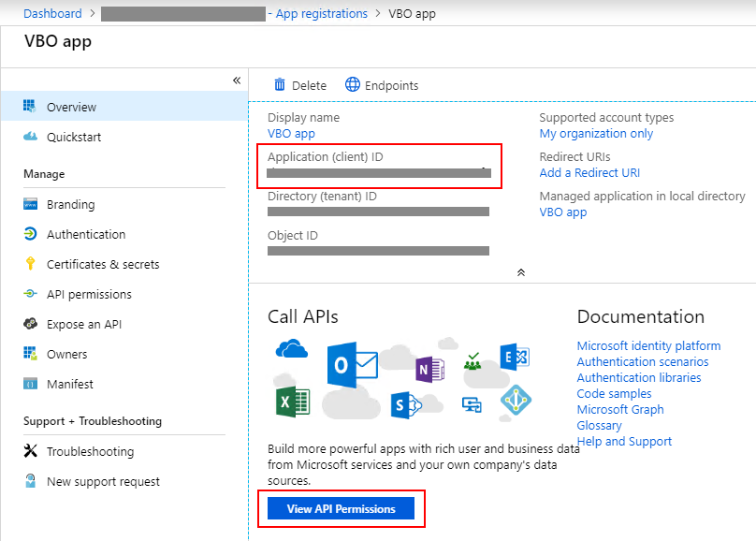Go to Dashboard via breadcrumb

[52, 13]
